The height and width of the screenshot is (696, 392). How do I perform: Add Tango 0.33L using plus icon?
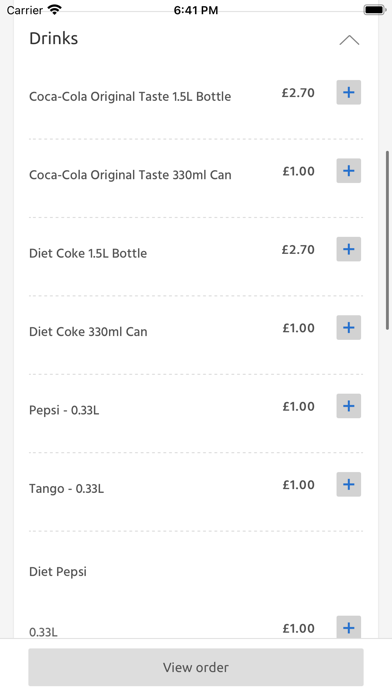(348, 484)
